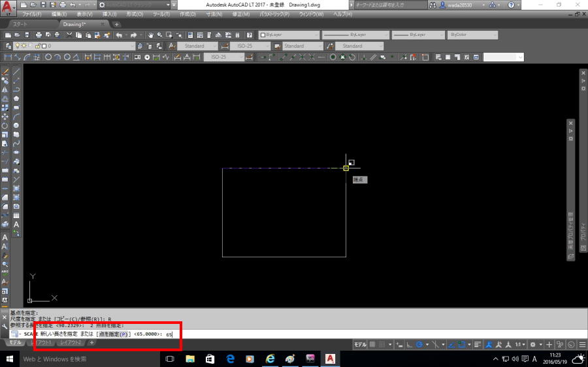This screenshot has height=367, width=588.
Task: Open the 編集(E) menu
Action: tap(59, 14)
